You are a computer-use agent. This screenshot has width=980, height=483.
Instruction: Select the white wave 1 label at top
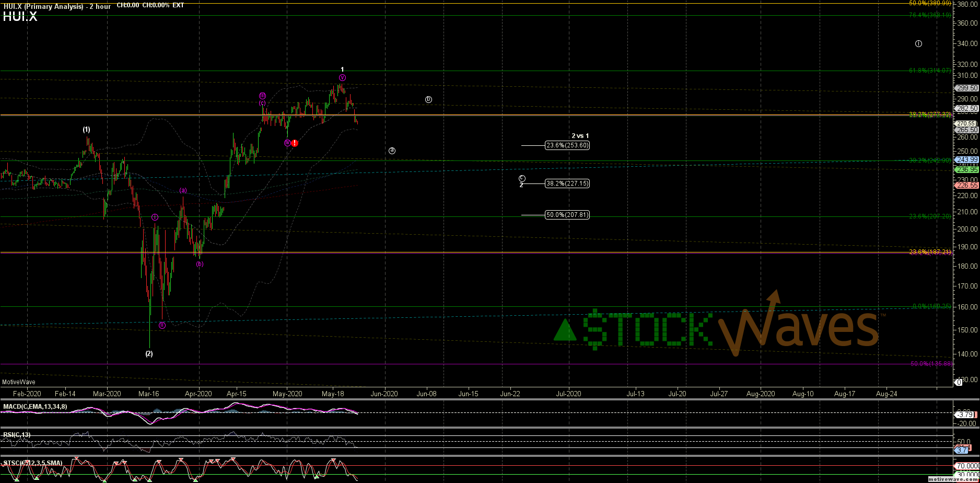342,70
